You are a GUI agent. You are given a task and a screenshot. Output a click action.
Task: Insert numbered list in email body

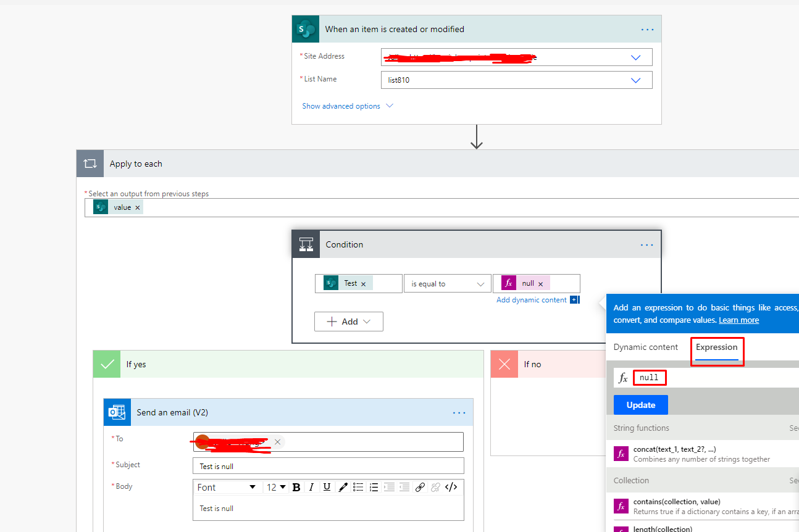pos(374,487)
